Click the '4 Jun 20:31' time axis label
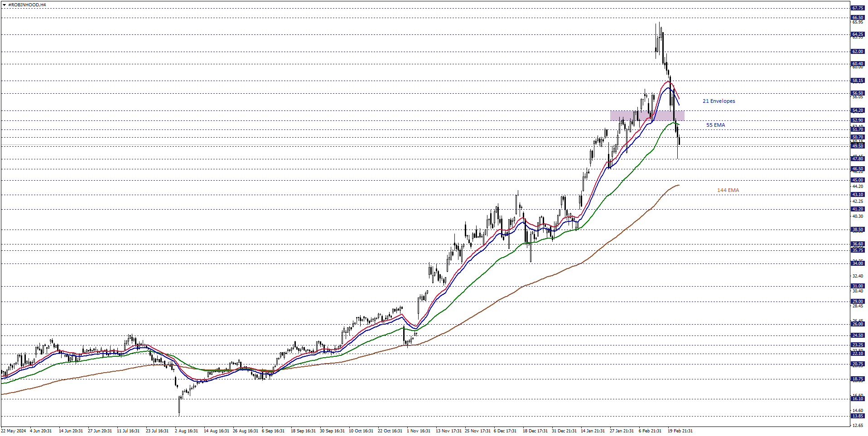Image resolution: width=868 pixels, height=436 pixels. (41, 431)
